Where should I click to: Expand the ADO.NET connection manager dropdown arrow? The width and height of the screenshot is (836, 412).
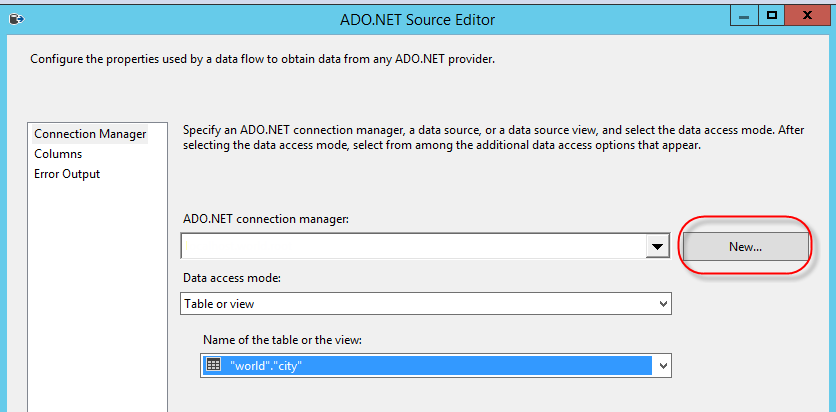pos(657,246)
